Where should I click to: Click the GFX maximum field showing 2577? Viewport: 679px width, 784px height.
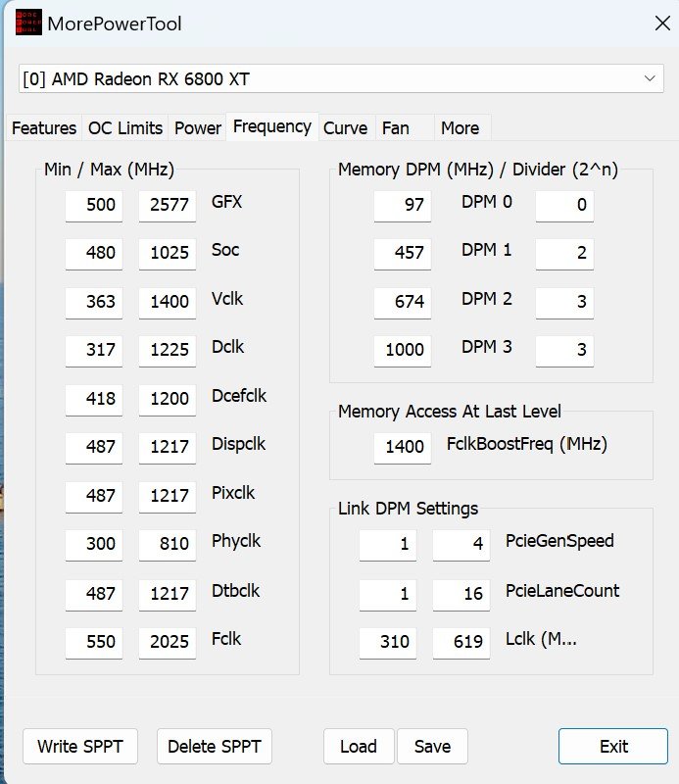pos(168,205)
